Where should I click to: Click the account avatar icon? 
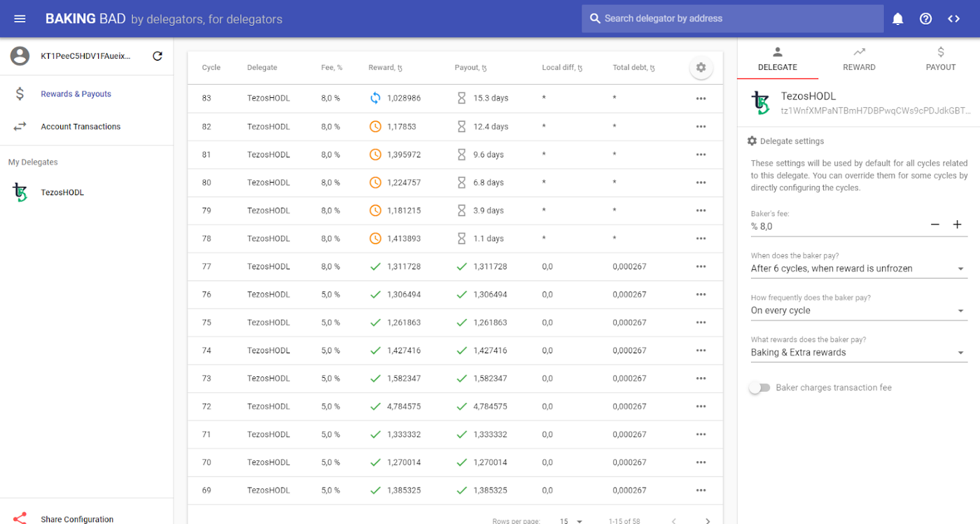tap(20, 56)
